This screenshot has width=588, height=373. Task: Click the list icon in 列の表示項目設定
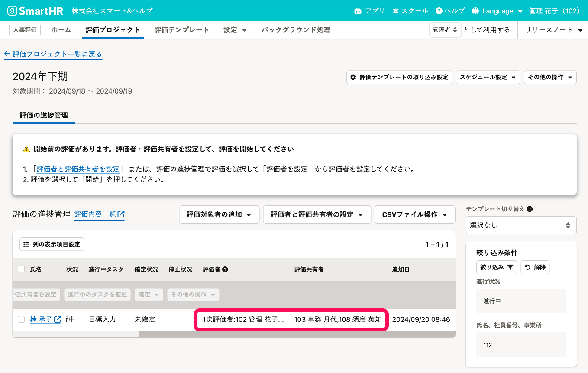26,244
